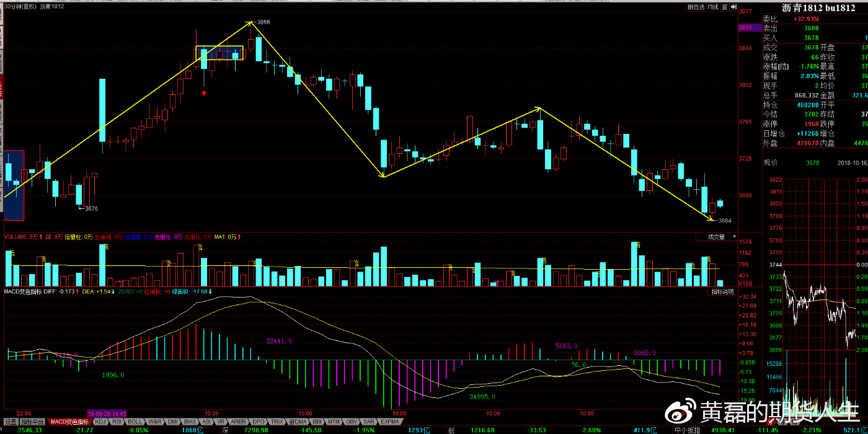Viewport: 868px width, 434px height.
Task: Switch to the DMI indicator tab
Action: [172, 422]
